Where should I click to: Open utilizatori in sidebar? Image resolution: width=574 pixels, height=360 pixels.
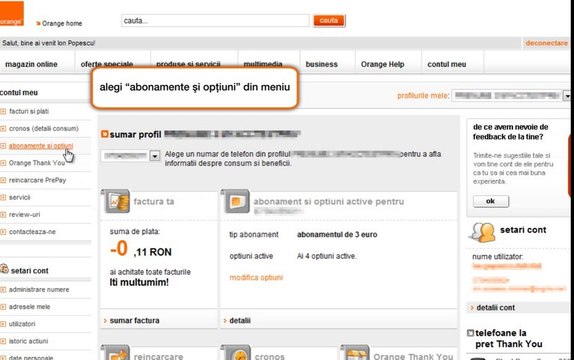click(x=22, y=324)
